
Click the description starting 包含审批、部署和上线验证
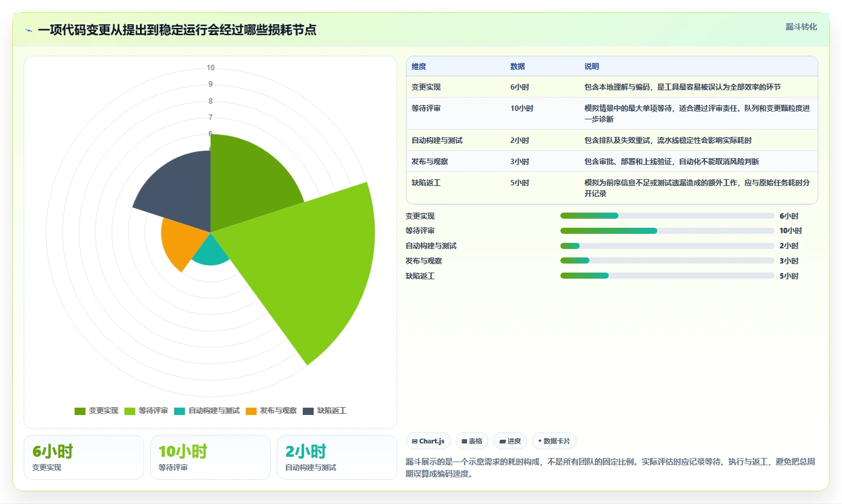click(x=671, y=162)
